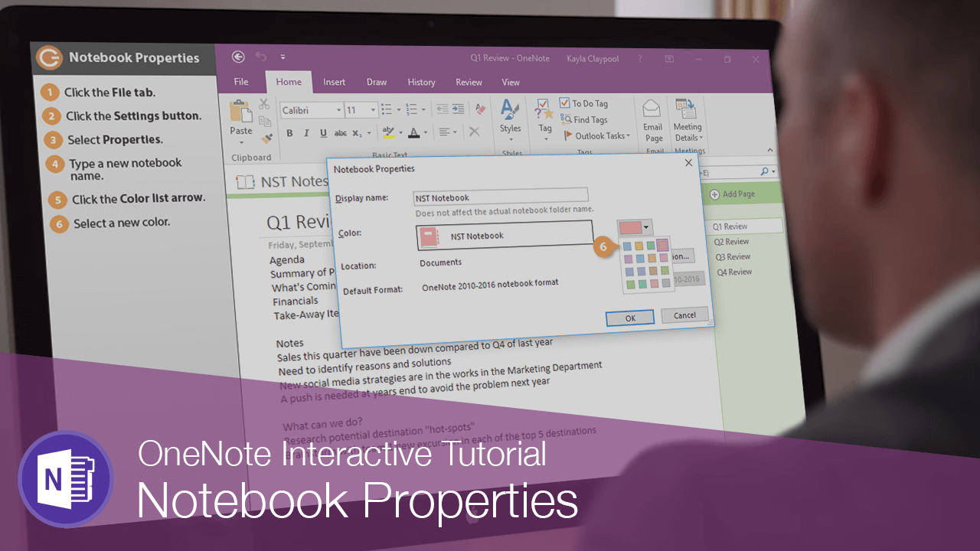Click Decrease Indent icon
980x551 pixels.
click(443, 109)
